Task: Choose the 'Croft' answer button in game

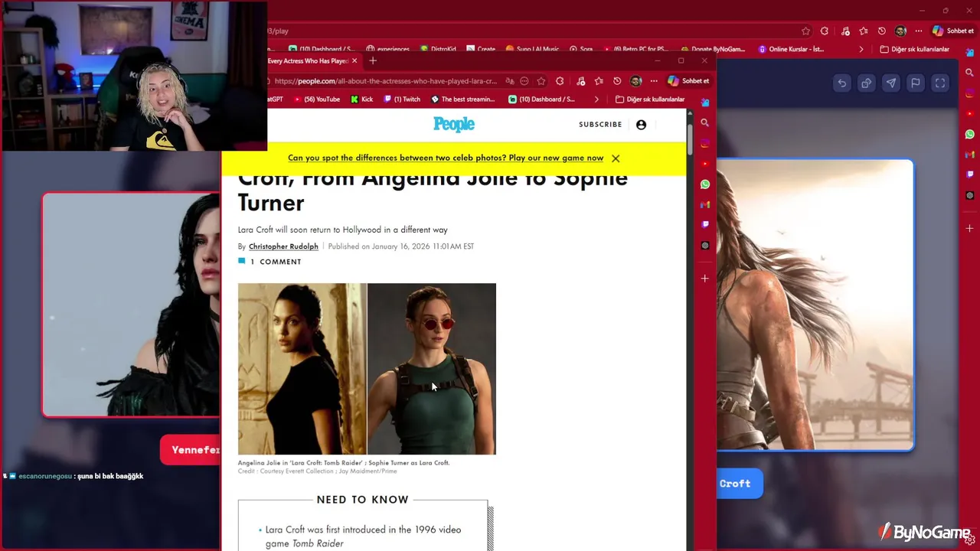Action: [x=739, y=484]
